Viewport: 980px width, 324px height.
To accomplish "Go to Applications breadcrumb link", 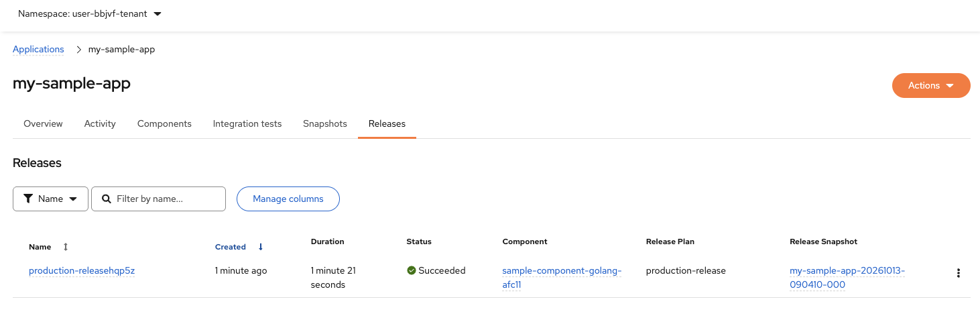I will tap(38, 49).
